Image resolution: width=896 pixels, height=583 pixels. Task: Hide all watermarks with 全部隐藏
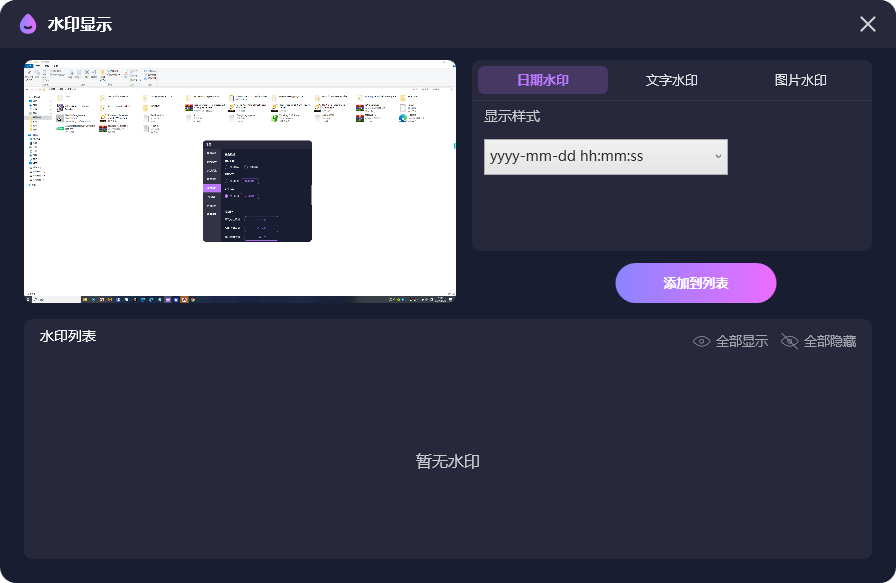point(829,341)
